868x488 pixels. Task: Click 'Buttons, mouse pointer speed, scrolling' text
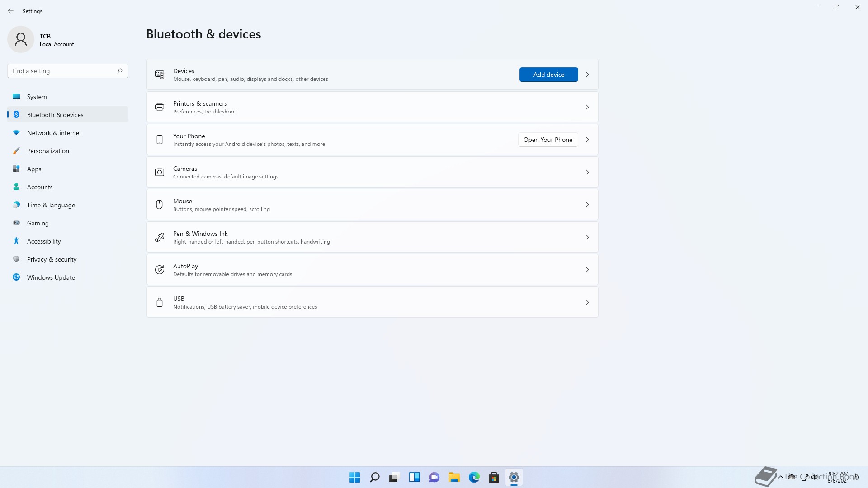(x=222, y=209)
